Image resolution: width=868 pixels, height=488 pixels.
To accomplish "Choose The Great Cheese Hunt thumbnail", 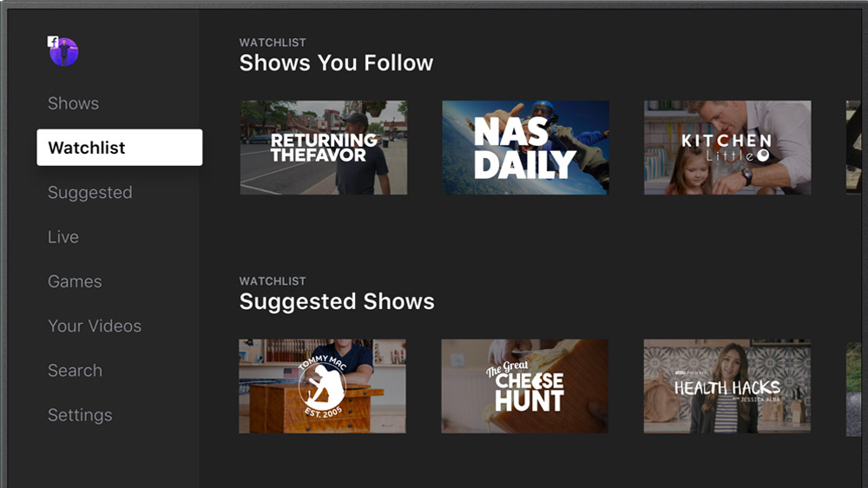I will pos(524,386).
